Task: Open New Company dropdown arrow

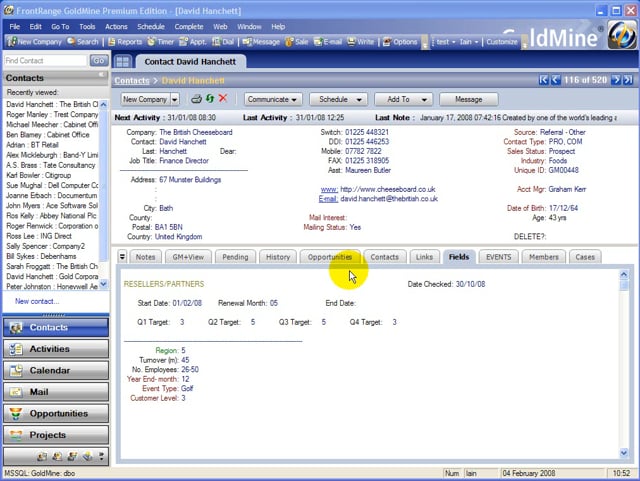Action: pos(175,99)
